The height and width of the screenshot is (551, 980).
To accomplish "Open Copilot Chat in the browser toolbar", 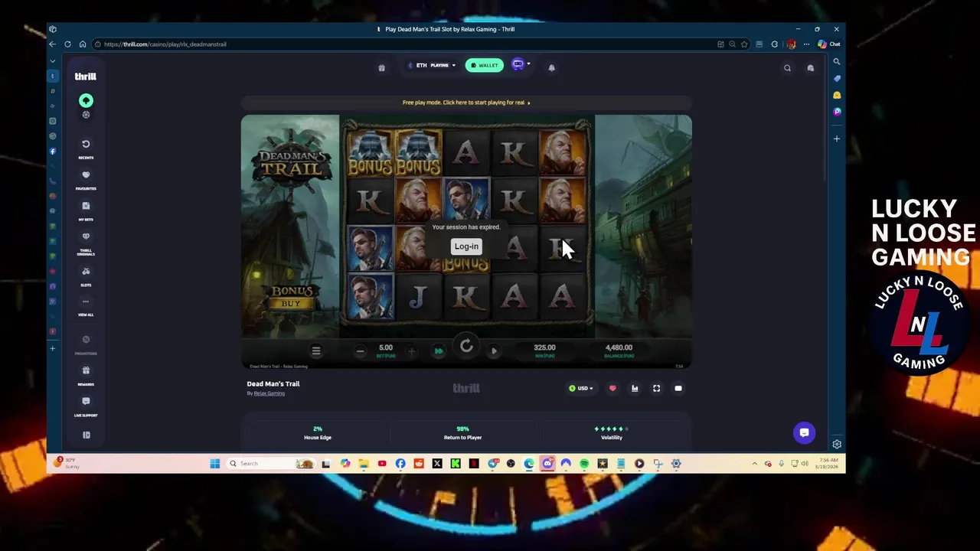I will click(829, 44).
